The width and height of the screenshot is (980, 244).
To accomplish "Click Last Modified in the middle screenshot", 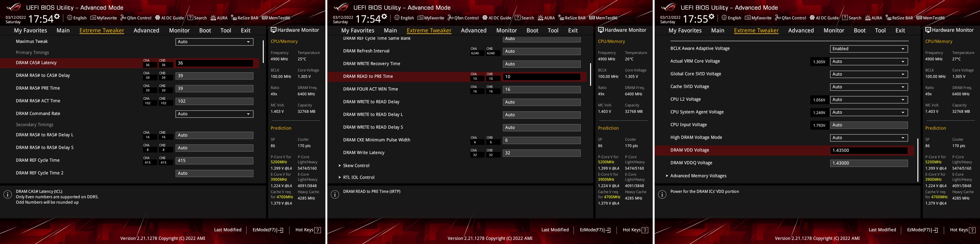I will (555, 230).
